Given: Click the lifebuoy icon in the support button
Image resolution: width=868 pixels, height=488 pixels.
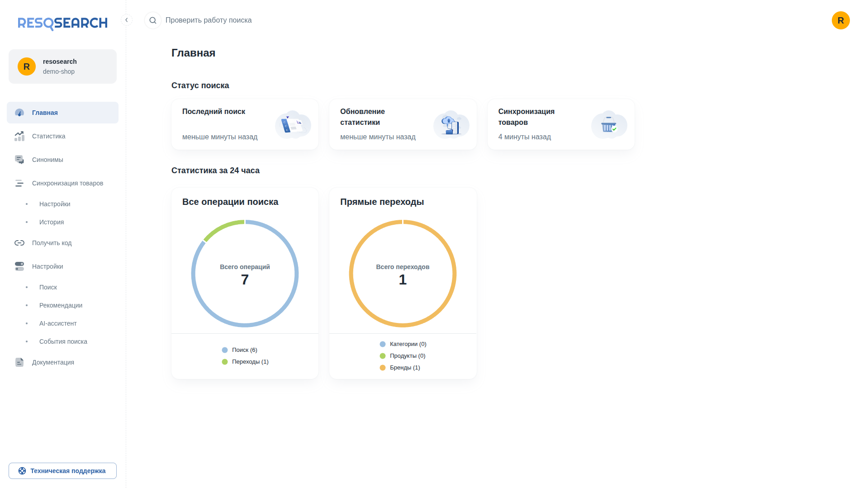Looking at the screenshot, I should (22, 471).
